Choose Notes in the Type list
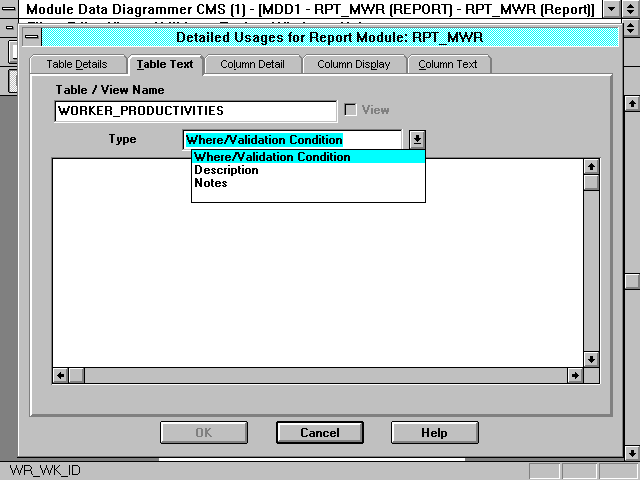The width and height of the screenshot is (640, 480). 211,183
